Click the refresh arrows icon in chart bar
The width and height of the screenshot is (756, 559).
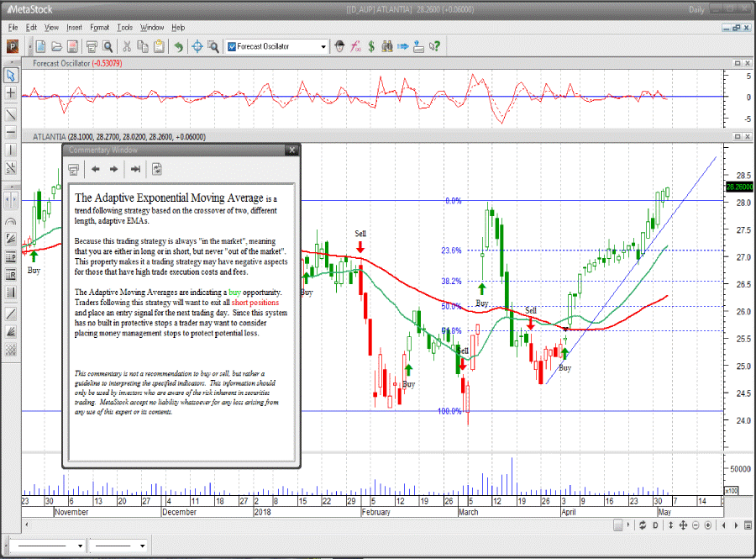pyautogui.click(x=643, y=525)
